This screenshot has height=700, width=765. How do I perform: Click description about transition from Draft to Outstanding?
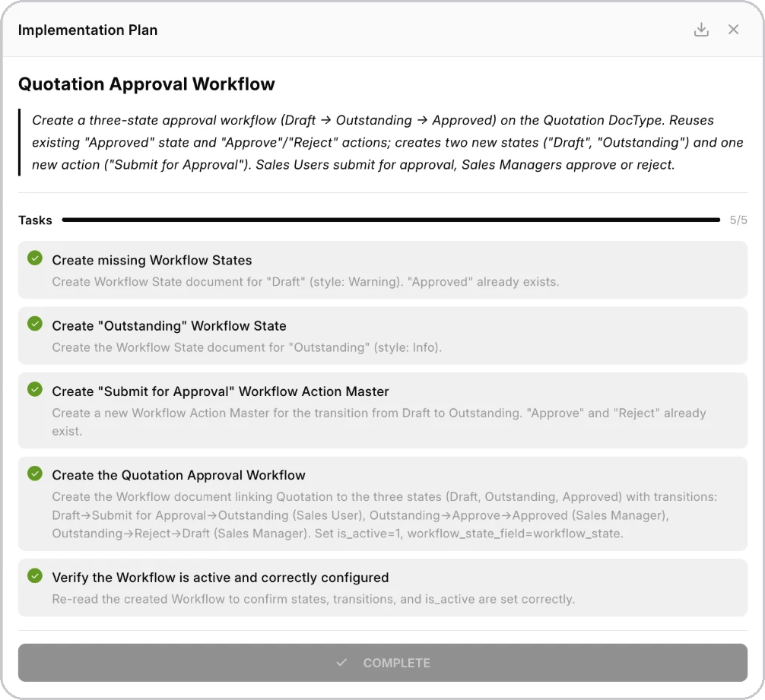point(379,422)
